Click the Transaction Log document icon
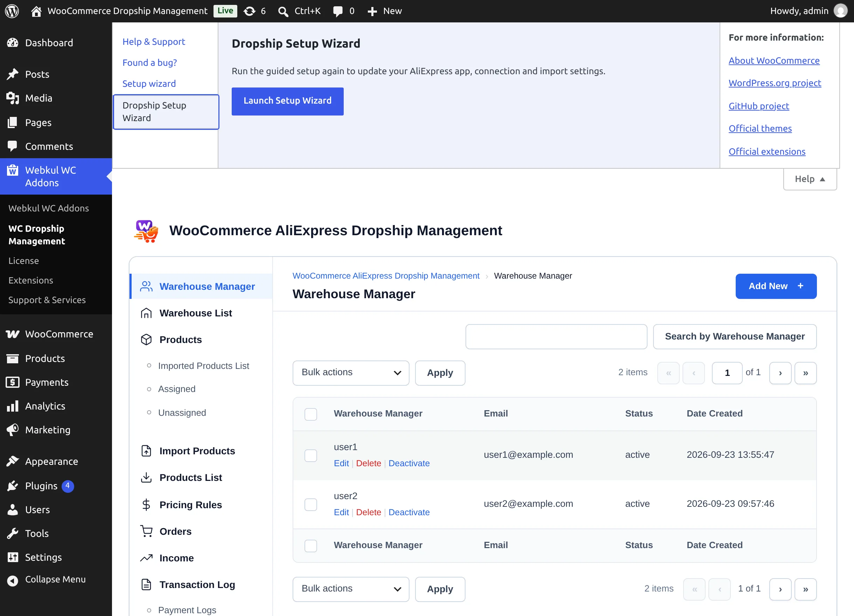 (146, 584)
